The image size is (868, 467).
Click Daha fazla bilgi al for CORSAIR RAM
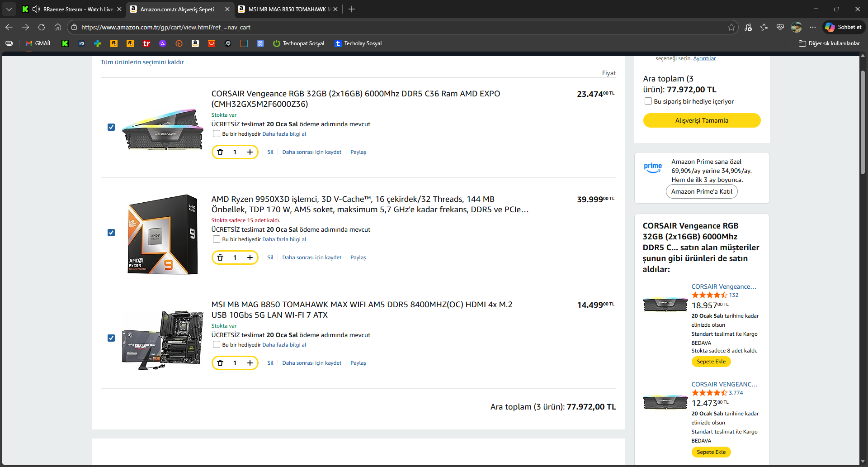(284, 134)
